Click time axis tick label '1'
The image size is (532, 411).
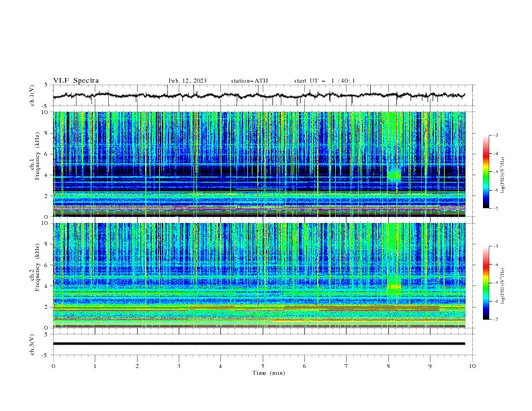click(95, 366)
